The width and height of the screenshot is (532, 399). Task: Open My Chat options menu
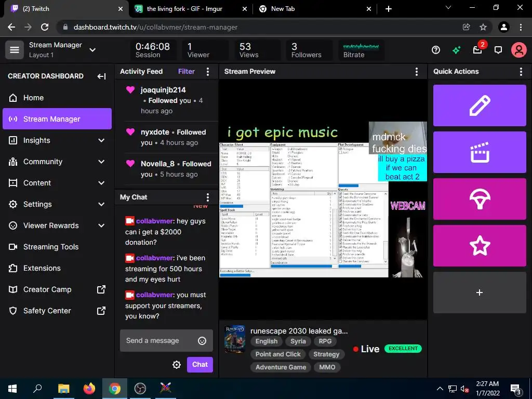point(208,197)
